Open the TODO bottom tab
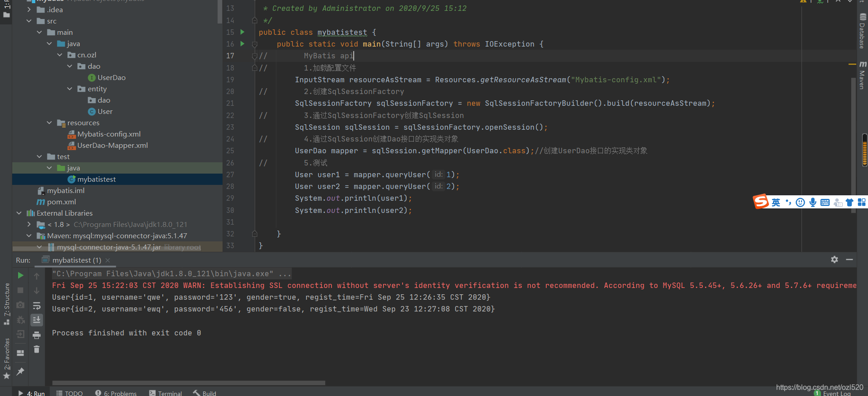The width and height of the screenshot is (868, 396). click(70, 393)
